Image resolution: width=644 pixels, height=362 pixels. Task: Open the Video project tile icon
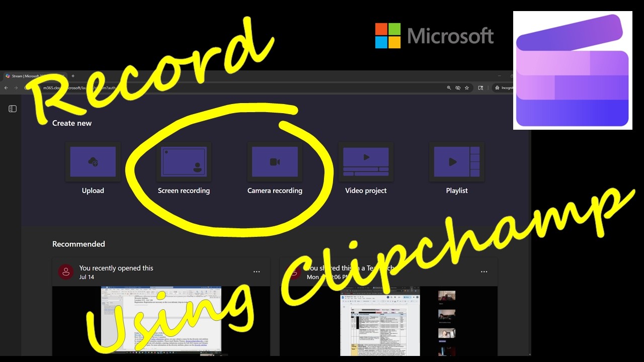(x=366, y=162)
